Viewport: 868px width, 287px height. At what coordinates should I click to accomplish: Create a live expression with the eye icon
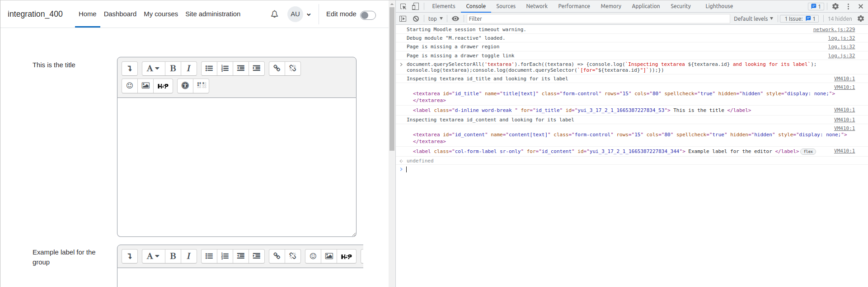point(455,19)
